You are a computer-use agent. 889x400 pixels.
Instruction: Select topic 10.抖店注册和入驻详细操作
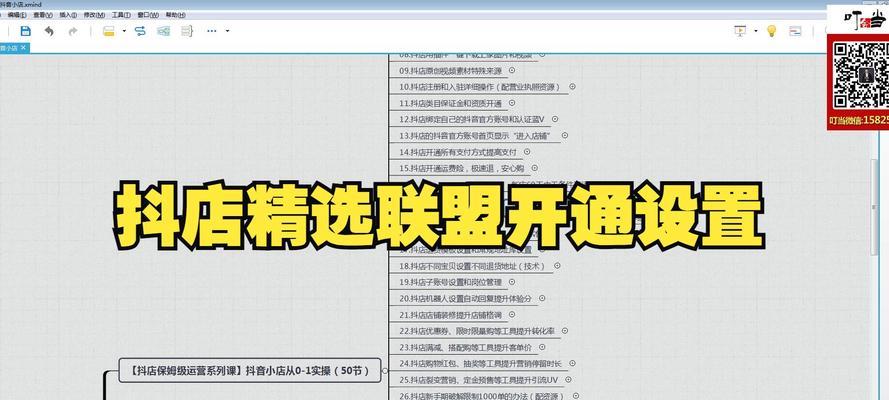click(480, 87)
